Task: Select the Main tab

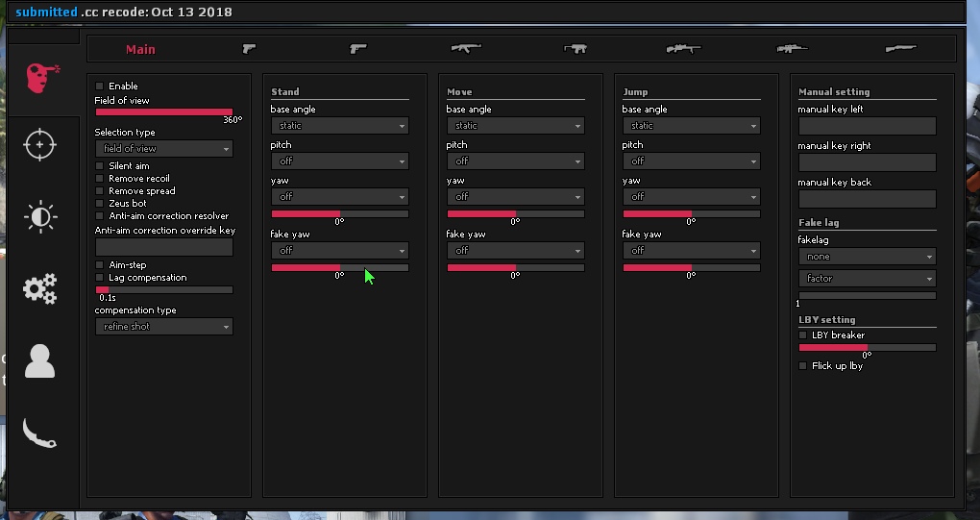Action: [140, 49]
